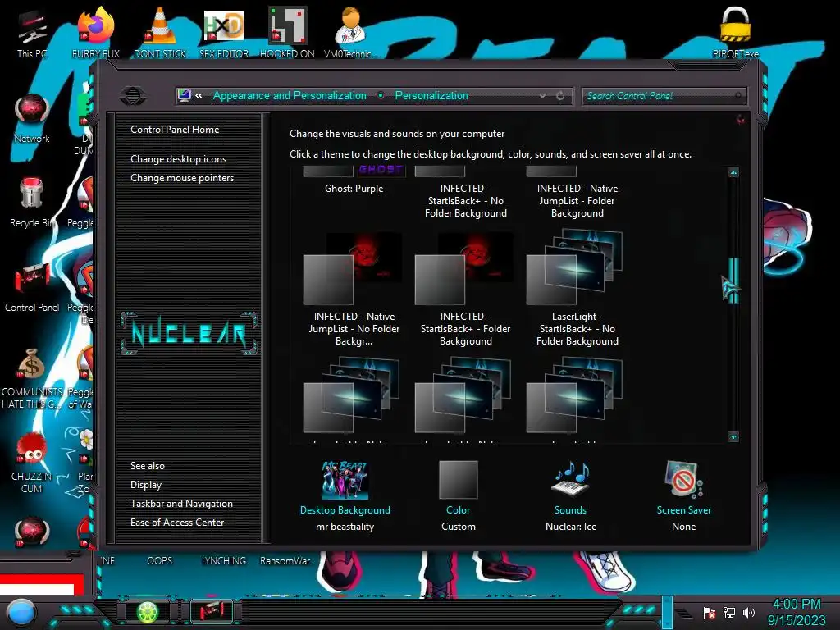Click the theme list scrollbar thumb
Screen dimensions: 840x630
click(x=733, y=281)
